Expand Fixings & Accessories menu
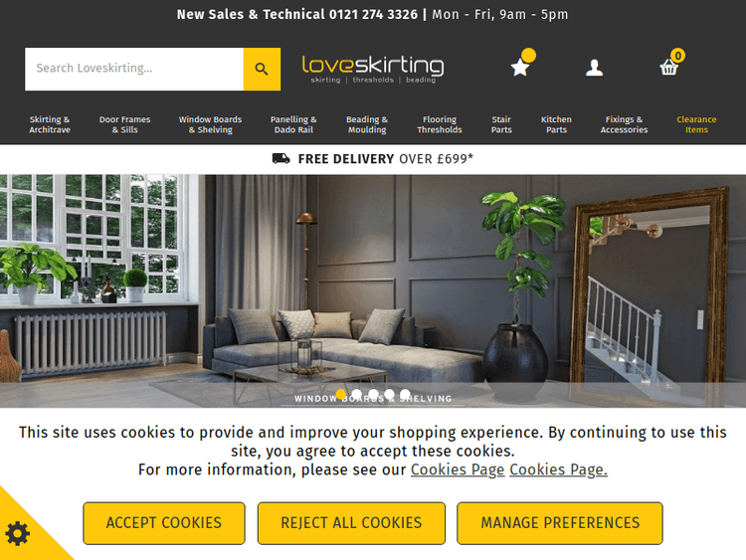Screen dimensions: 746x560 pyautogui.click(x=624, y=124)
